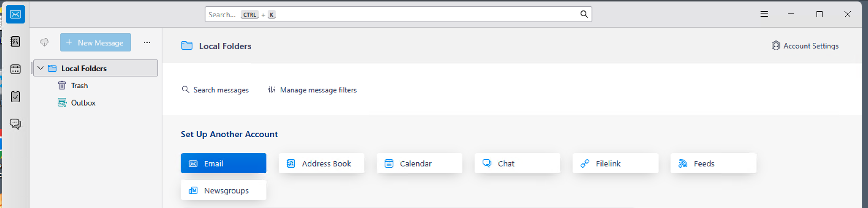Select the Trash folder
Screen dimensions: 868x208
79,85
